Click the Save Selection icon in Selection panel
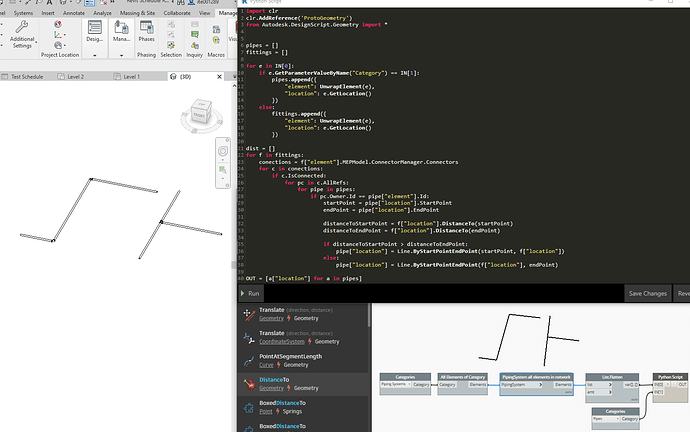The width and height of the screenshot is (690, 432). click(x=171, y=24)
